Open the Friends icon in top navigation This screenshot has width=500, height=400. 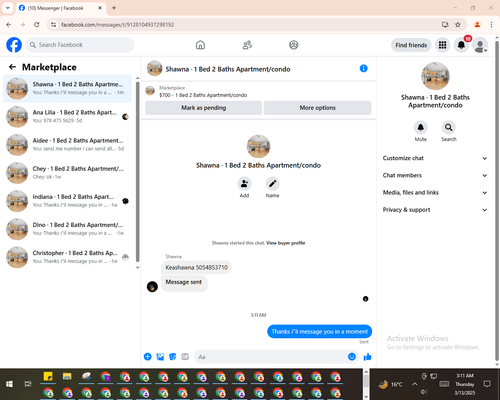coord(247,45)
